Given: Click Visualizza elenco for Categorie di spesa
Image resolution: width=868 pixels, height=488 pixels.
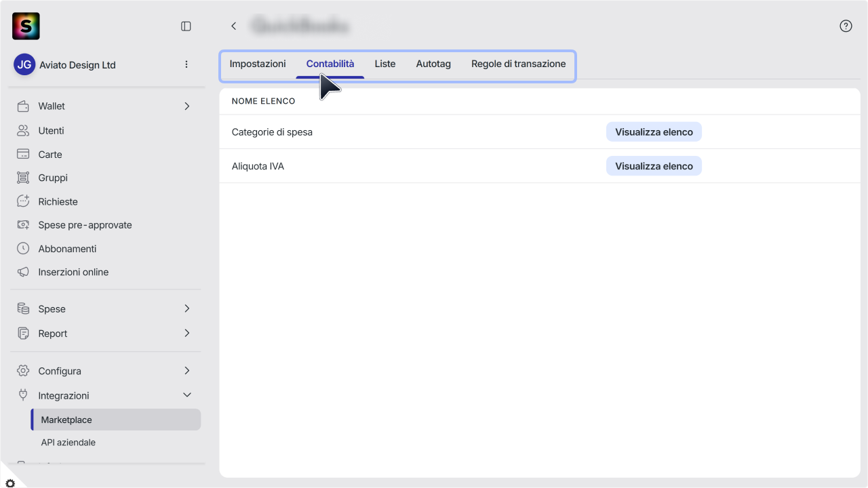Looking at the screenshot, I should 654,132.
